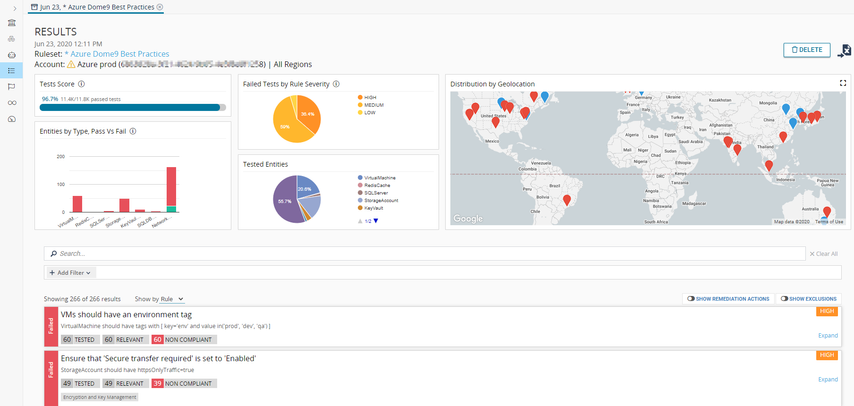Open the bank building icon in sidebar
854x406 pixels.
(11, 23)
